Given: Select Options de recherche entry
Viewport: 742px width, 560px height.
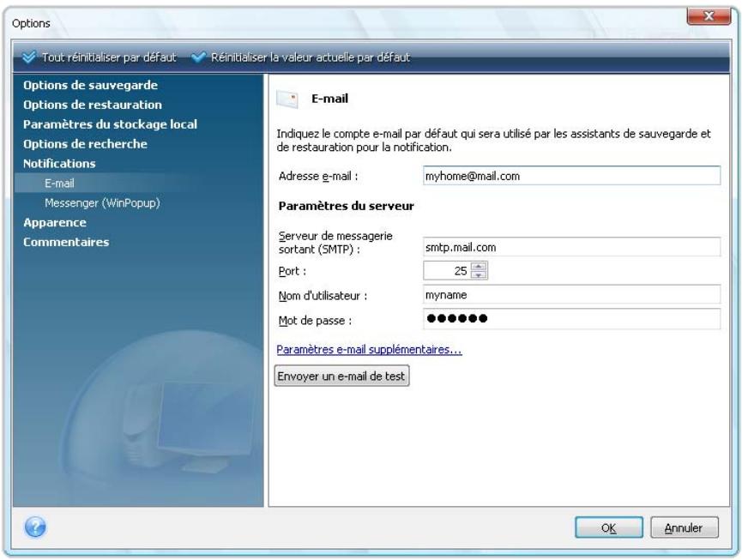Looking at the screenshot, I should (x=85, y=144).
